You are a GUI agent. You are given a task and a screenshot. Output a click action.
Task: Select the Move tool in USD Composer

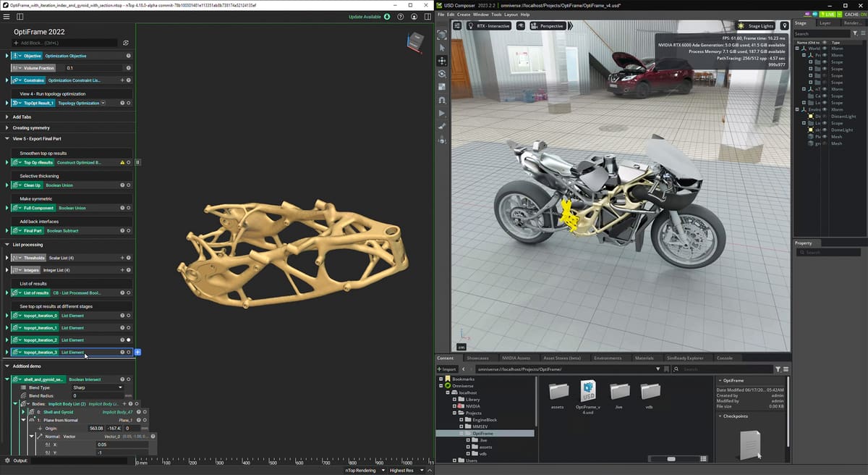tap(442, 61)
